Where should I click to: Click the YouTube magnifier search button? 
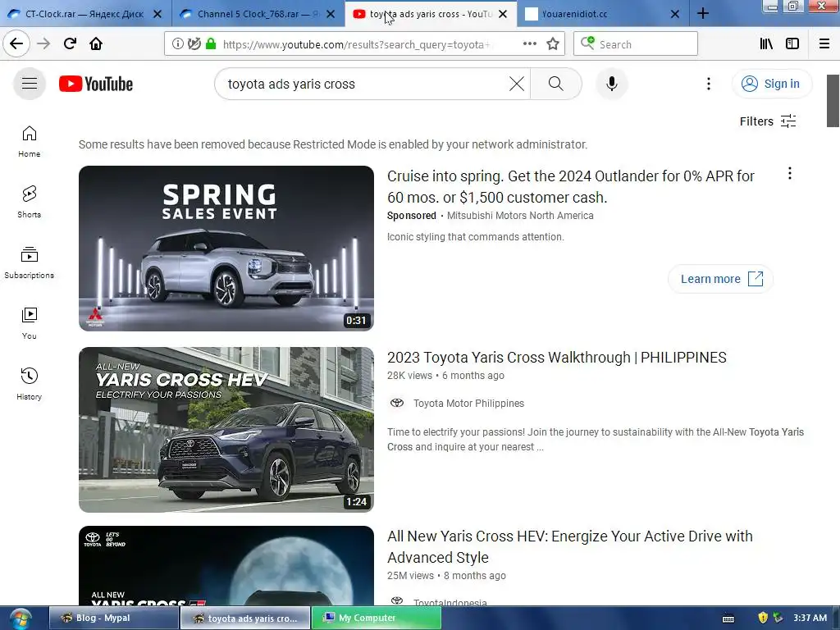point(555,84)
